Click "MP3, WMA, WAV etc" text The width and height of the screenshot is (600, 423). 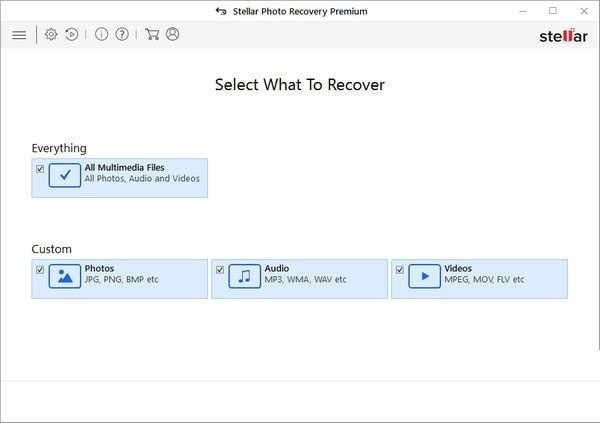pyautogui.click(x=305, y=279)
